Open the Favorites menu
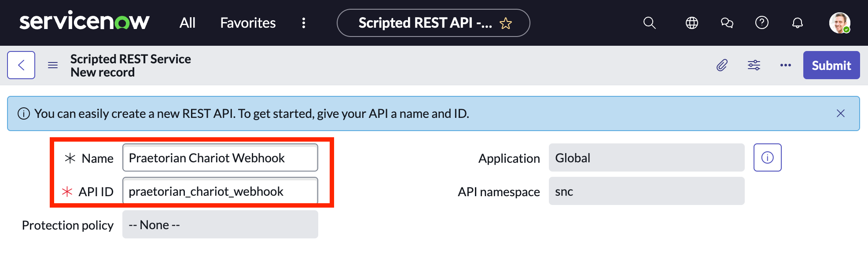The height and width of the screenshot is (256, 868). (248, 23)
